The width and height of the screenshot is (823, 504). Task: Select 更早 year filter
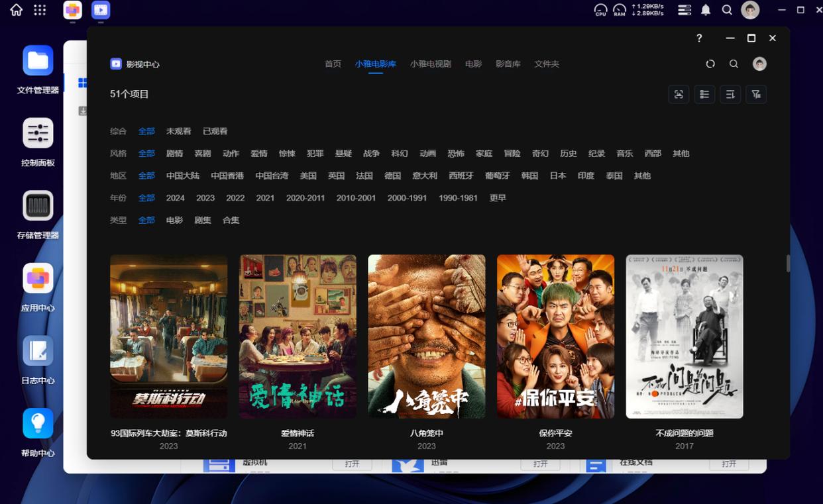[x=498, y=198]
